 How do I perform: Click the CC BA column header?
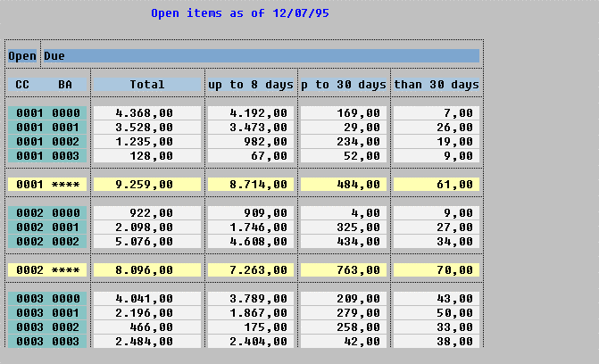pyautogui.click(x=47, y=85)
